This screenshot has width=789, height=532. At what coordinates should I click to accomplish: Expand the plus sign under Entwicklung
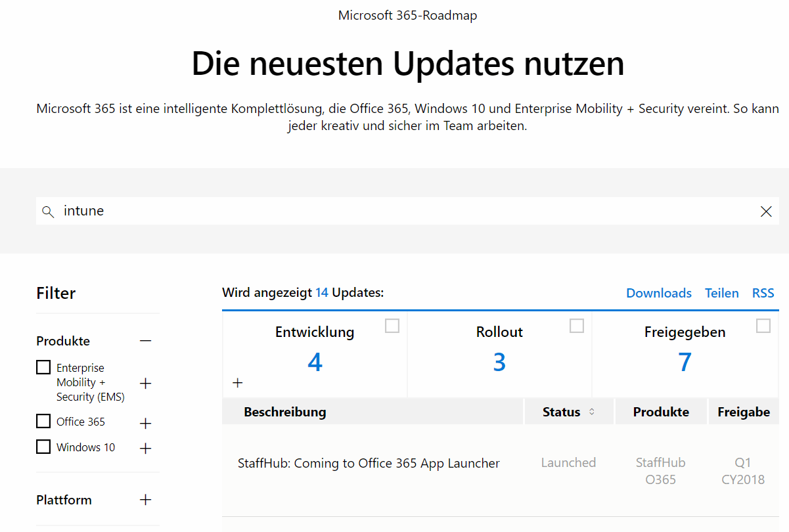click(x=237, y=382)
